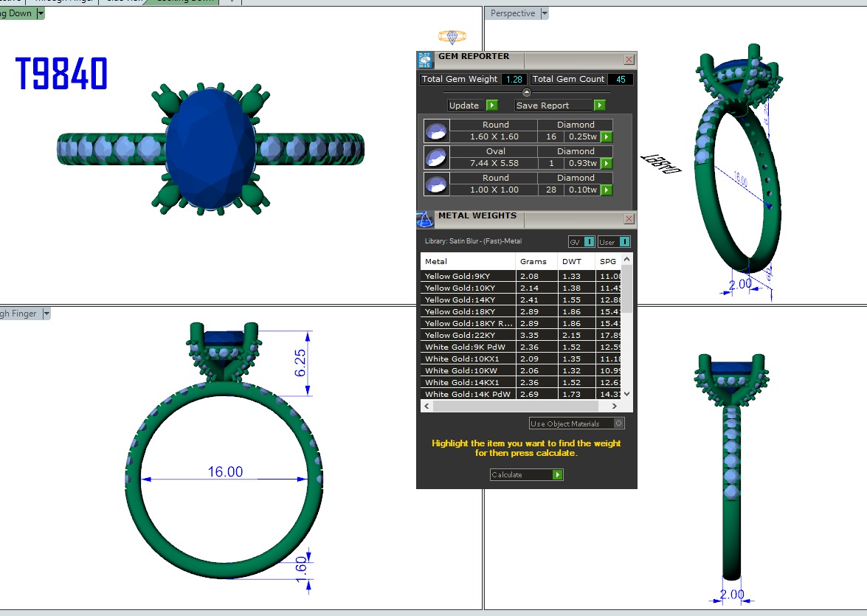Click the green arrow next to Save Report
The image size is (867, 616).
599,105
